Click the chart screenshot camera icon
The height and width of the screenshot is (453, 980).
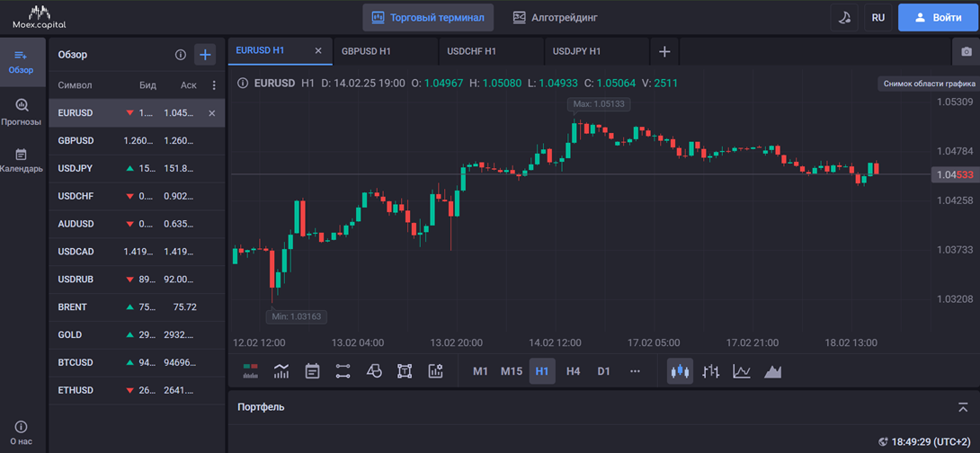pos(966,52)
